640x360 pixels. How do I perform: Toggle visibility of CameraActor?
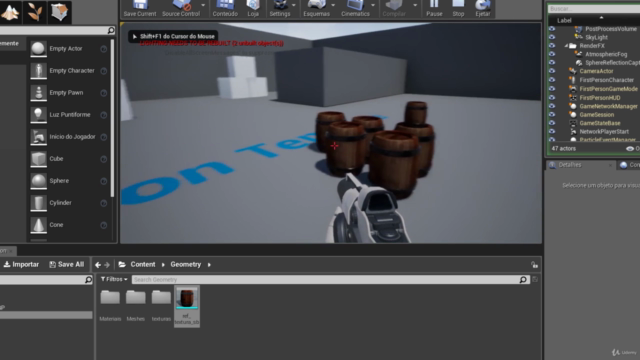pyautogui.click(x=552, y=71)
